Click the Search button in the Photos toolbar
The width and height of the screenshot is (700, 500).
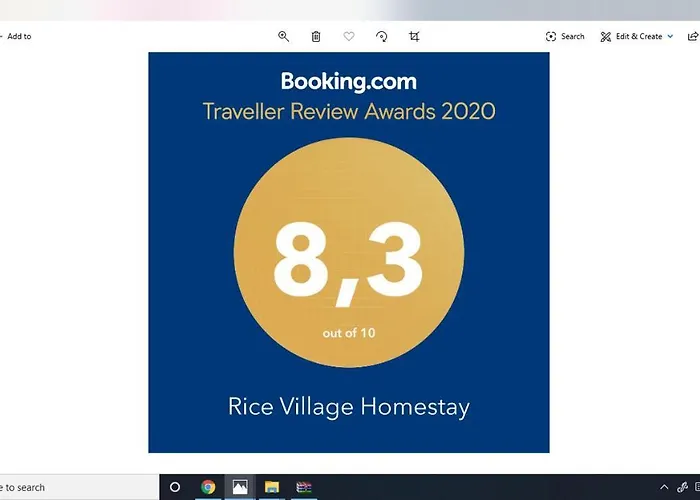[x=565, y=37]
